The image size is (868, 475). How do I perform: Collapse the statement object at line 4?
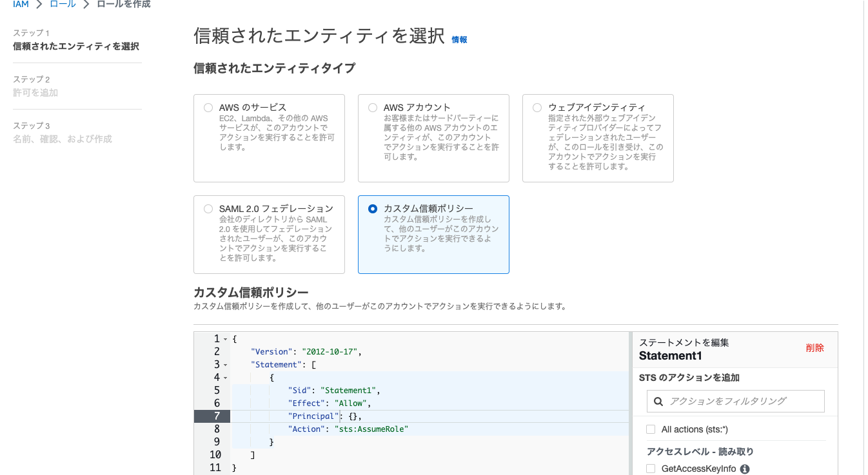click(224, 377)
